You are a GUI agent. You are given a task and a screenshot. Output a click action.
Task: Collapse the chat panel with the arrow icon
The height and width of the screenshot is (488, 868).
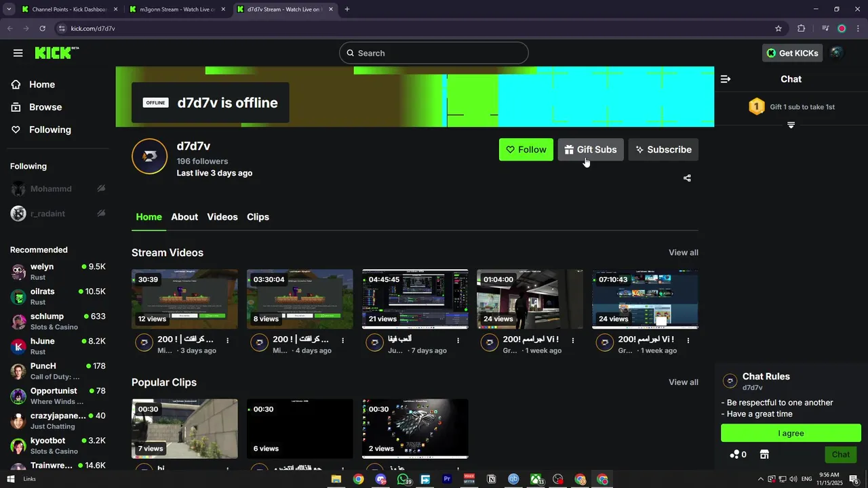726,79
